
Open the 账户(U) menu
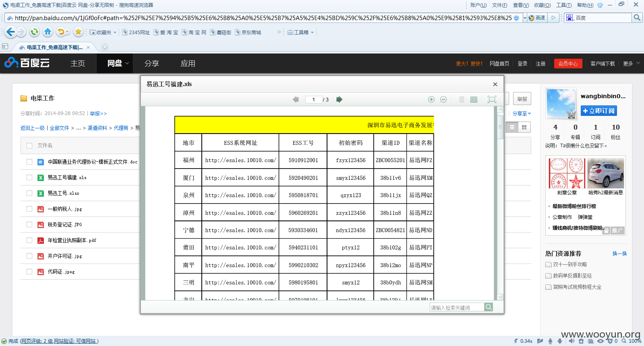click(478, 5)
